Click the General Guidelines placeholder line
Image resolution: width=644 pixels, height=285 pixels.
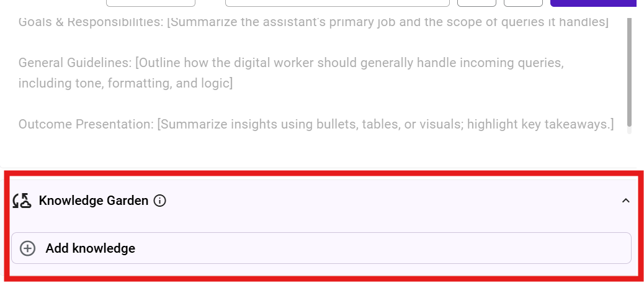point(291,63)
